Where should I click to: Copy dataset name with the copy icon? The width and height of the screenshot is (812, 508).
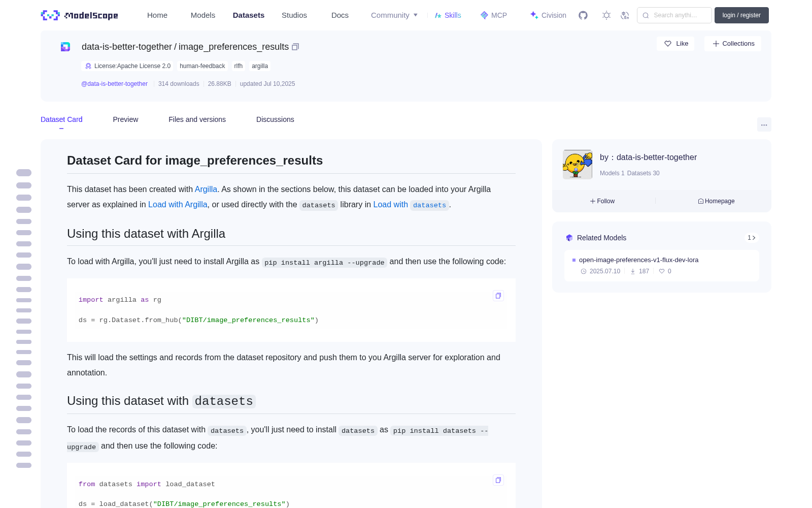tap(295, 47)
